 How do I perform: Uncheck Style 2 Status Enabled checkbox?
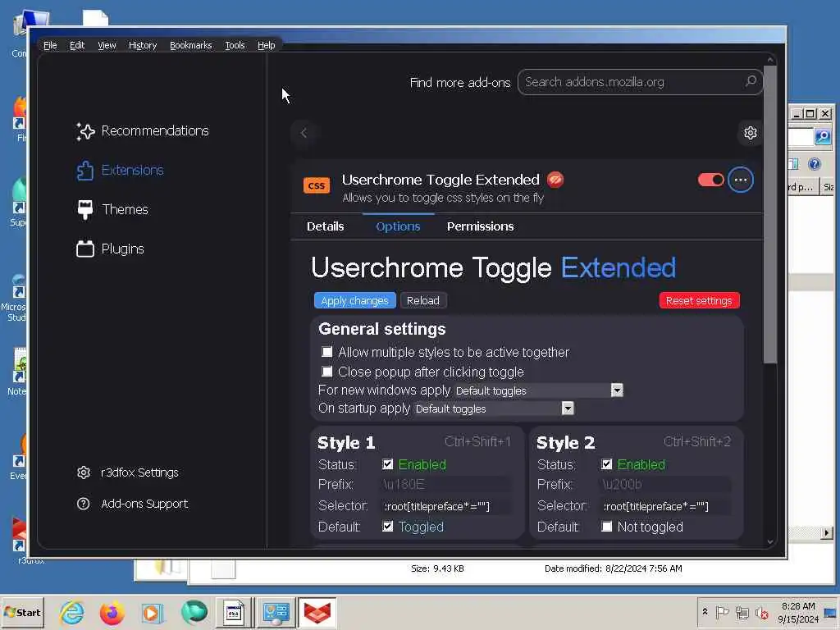[606, 464]
